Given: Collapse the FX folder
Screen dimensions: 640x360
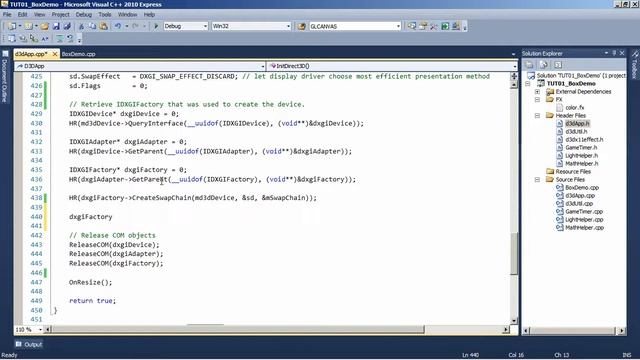Looking at the screenshot, I should 538,100.
